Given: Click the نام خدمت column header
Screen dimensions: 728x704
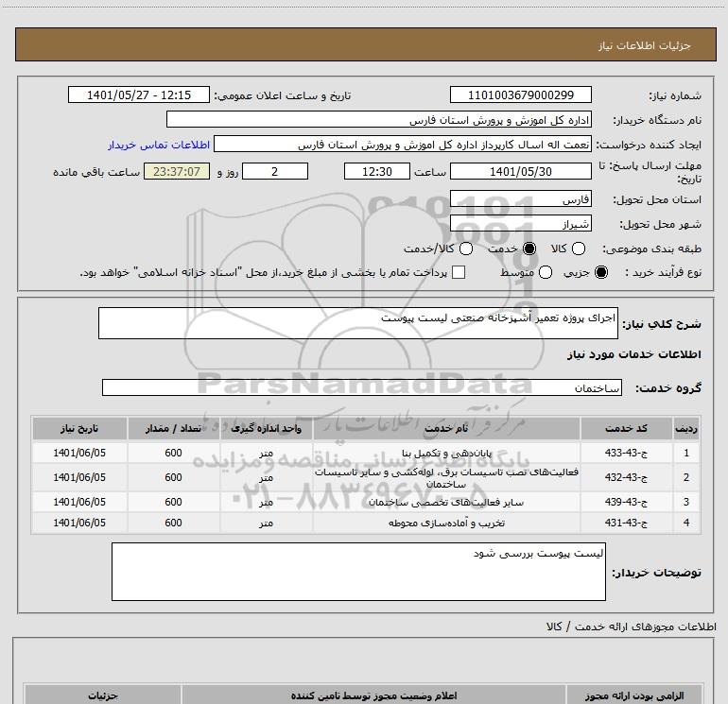Looking at the screenshot, I should pyautogui.click(x=446, y=428).
